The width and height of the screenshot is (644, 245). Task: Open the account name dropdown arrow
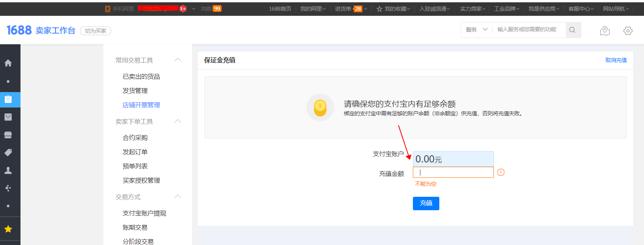point(194,9)
